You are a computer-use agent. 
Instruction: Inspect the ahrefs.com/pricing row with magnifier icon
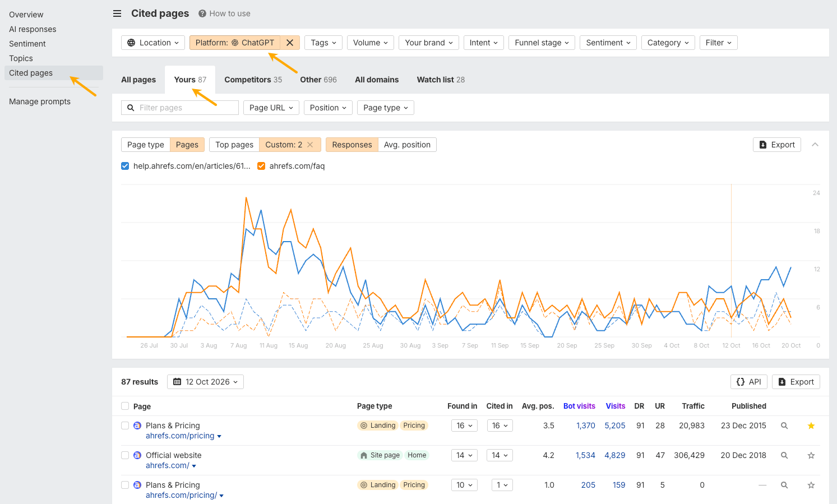tap(784, 426)
